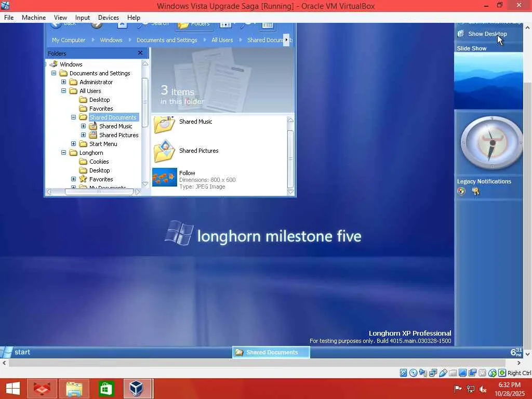Click VirtualBox shared folders status icon
Screen dimensions: 532x399
click(453, 373)
